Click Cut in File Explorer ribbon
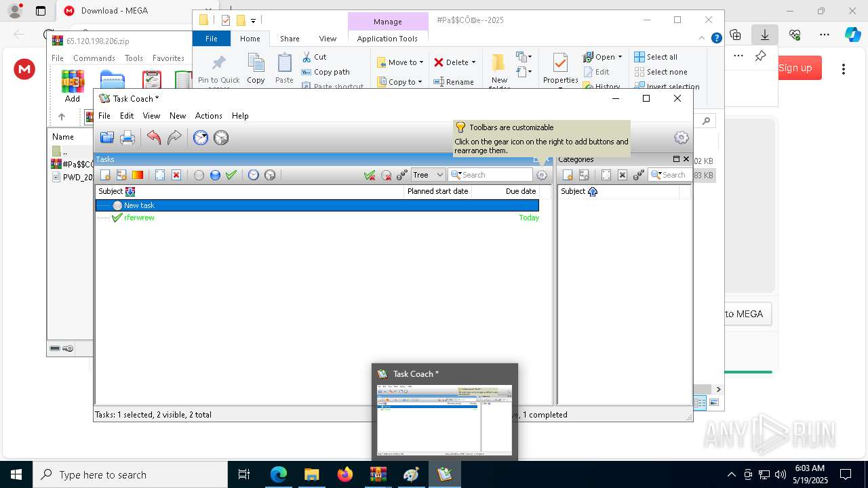 pos(315,57)
